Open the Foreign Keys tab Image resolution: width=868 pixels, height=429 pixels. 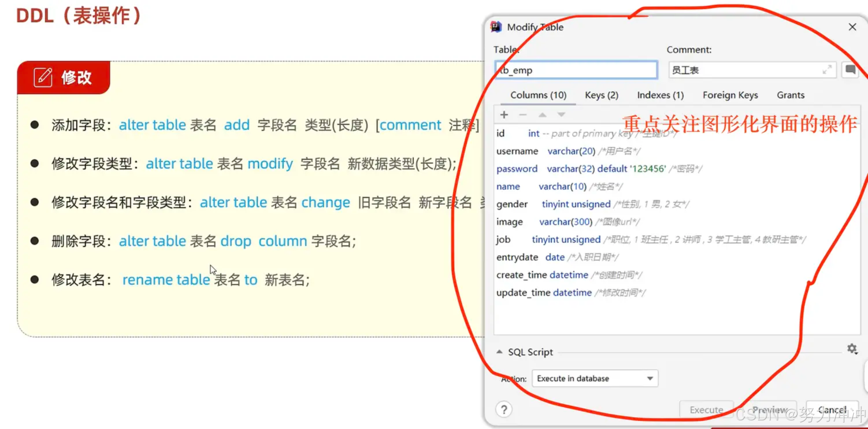[x=730, y=95]
